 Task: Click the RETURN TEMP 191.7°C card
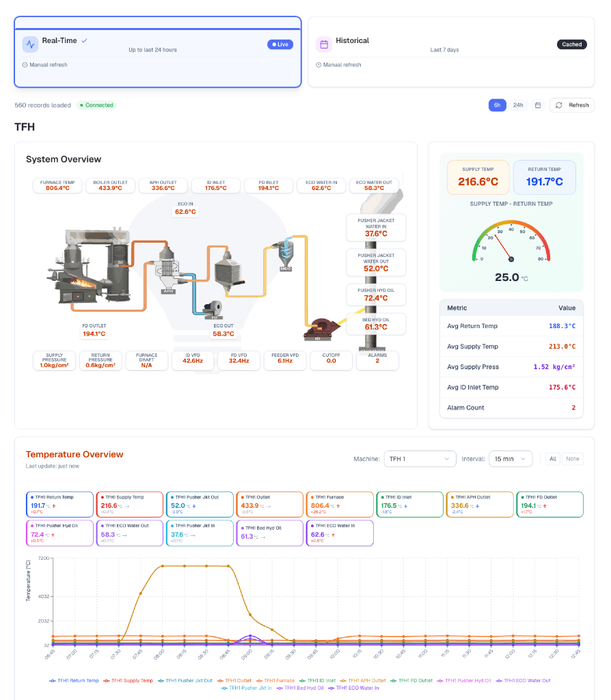[x=545, y=177]
